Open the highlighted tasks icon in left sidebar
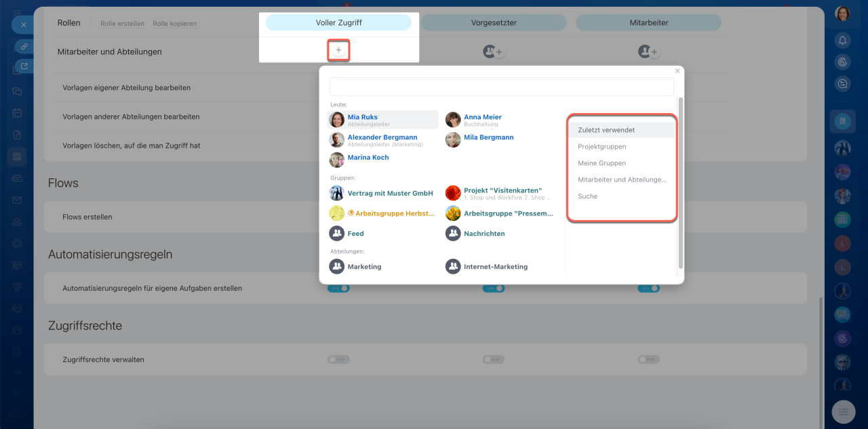Screen dimensions: 868x429 point(17,157)
